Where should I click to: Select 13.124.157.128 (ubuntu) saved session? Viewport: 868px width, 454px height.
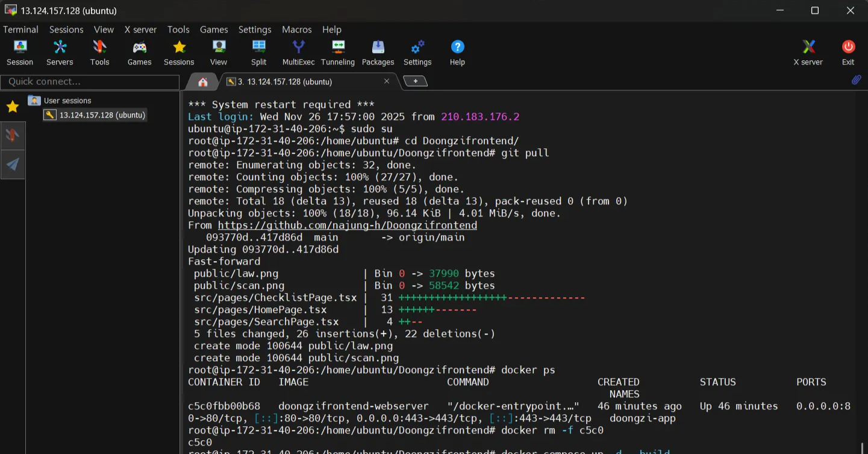pos(102,115)
